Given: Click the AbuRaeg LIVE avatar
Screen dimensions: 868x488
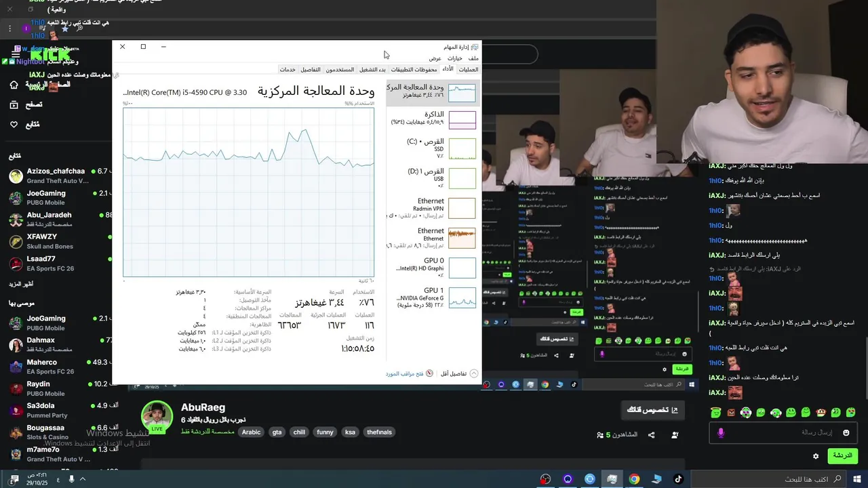Looking at the screenshot, I should tap(157, 418).
